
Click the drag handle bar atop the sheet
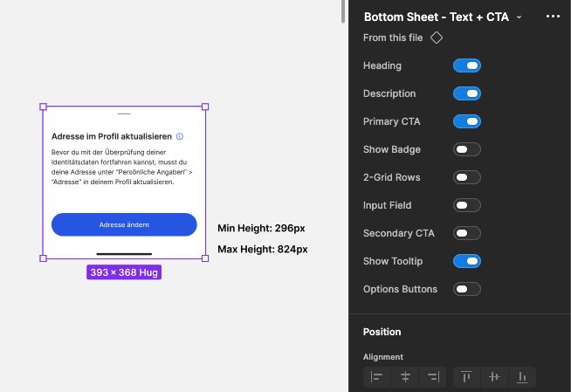click(124, 113)
